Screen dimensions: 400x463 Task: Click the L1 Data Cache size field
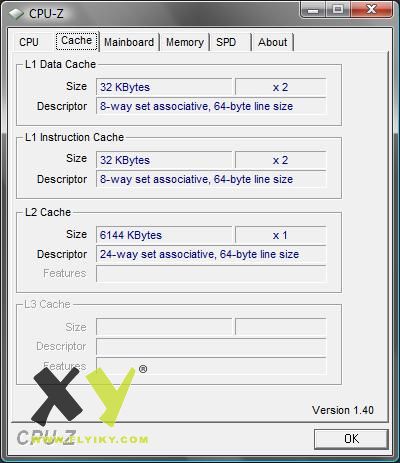164,87
